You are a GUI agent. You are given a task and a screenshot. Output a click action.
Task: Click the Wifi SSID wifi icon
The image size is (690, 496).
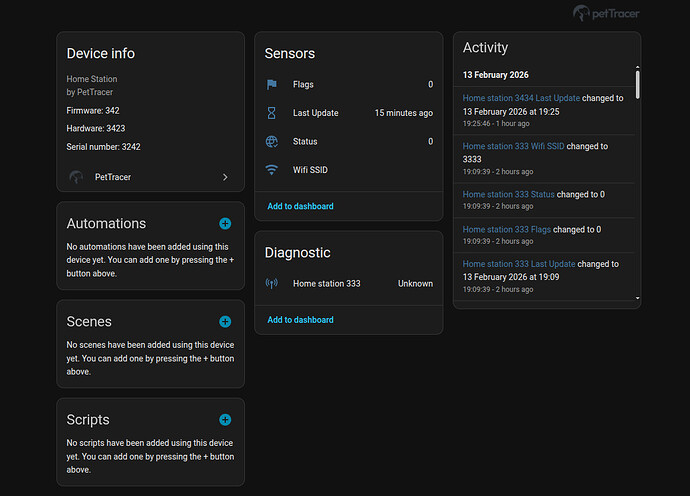pyautogui.click(x=272, y=170)
